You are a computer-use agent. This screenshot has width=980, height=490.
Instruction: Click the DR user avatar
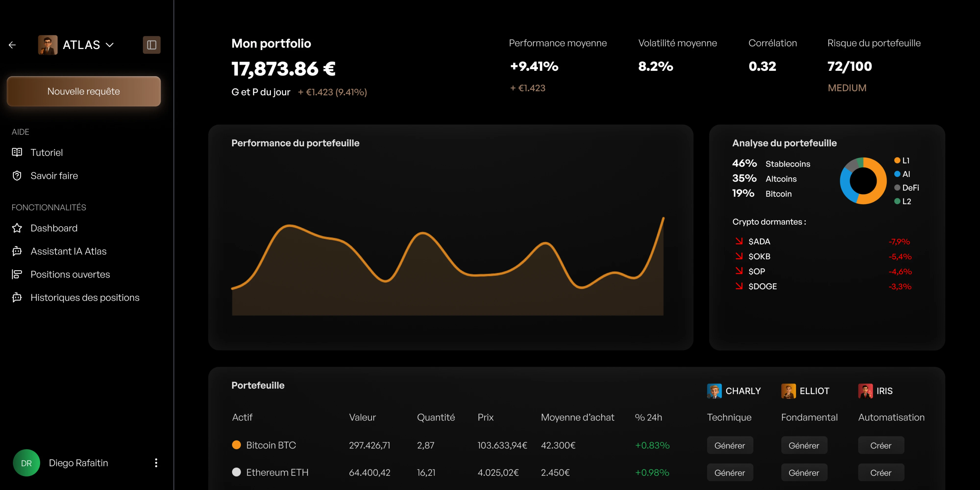(x=26, y=463)
